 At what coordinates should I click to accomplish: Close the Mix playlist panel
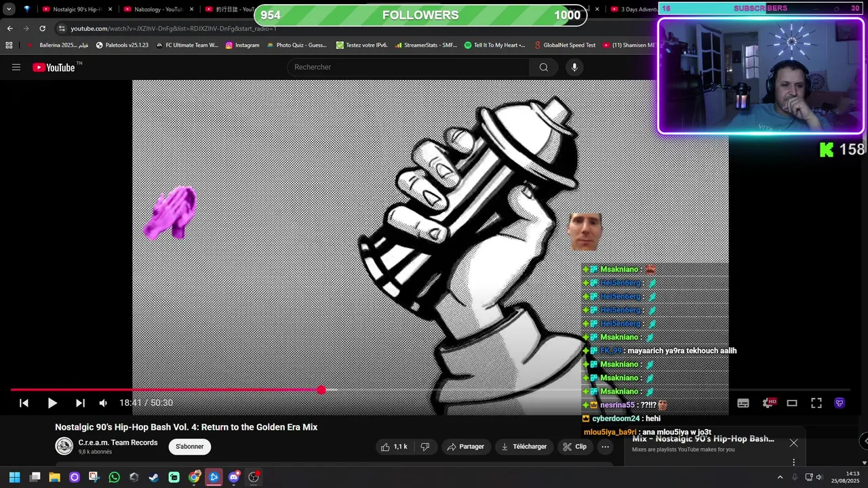(x=793, y=443)
